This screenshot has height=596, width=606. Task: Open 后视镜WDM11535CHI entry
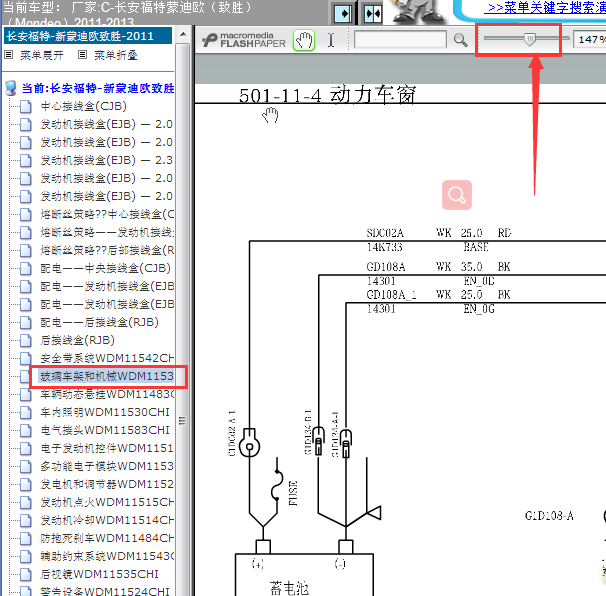pyautogui.click(x=100, y=574)
